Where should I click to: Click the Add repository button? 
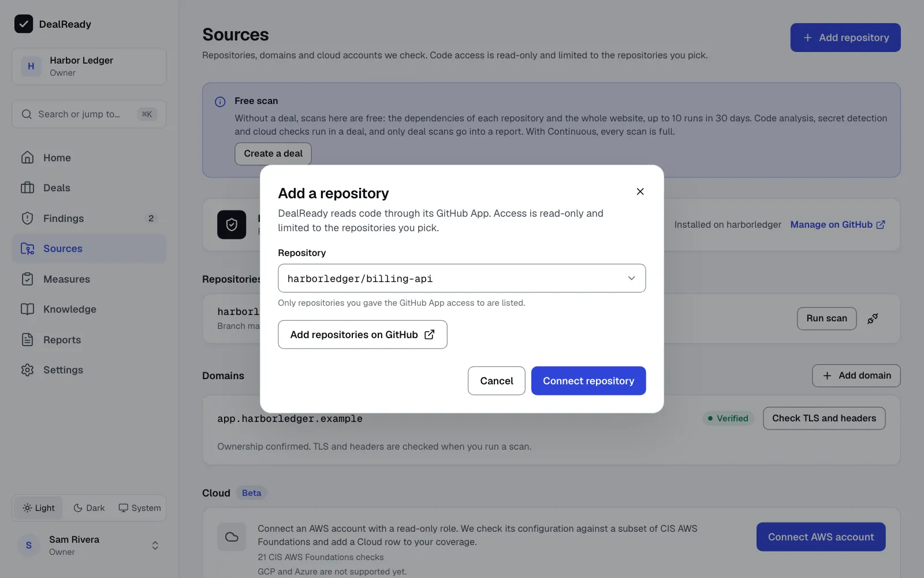845,38
